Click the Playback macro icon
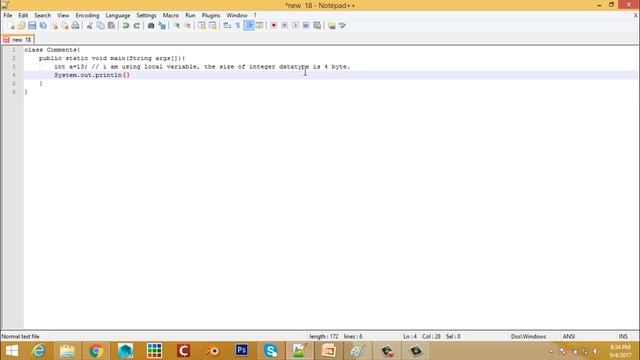Image resolution: width=640 pixels, height=360 pixels. tap(296, 26)
